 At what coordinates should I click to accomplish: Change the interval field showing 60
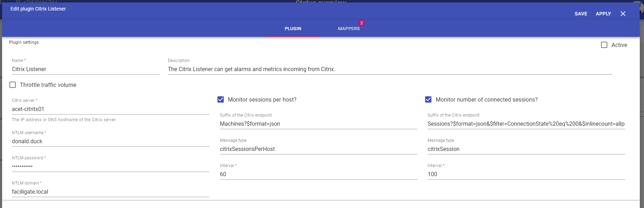tap(318, 174)
